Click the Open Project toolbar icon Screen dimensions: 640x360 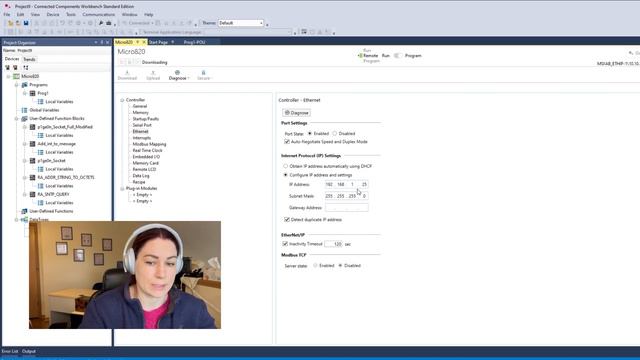pyautogui.click(x=18, y=23)
